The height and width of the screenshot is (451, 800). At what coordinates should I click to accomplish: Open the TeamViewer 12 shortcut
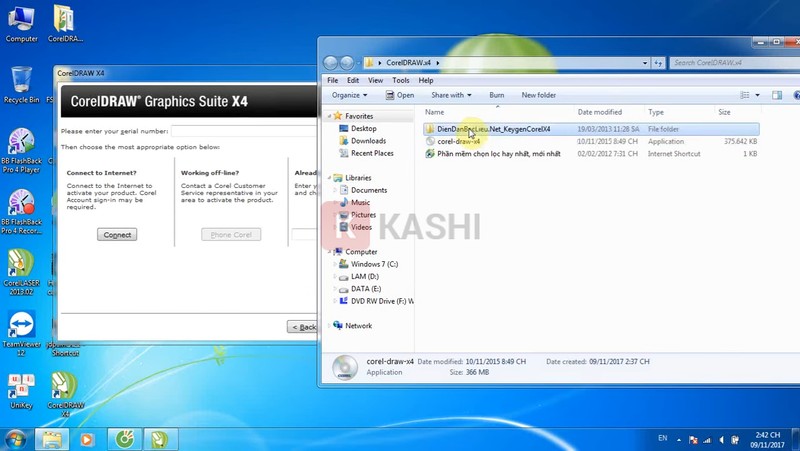coord(21,334)
